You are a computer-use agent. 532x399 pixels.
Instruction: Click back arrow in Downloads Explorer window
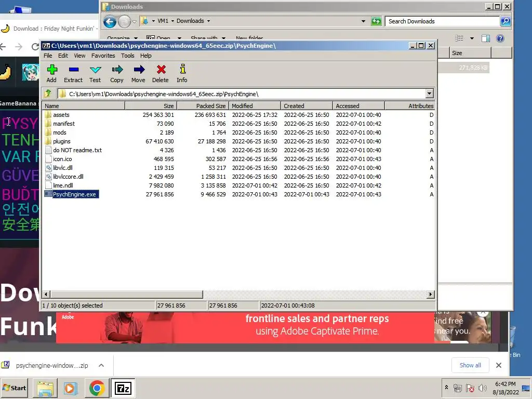[x=110, y=22]
